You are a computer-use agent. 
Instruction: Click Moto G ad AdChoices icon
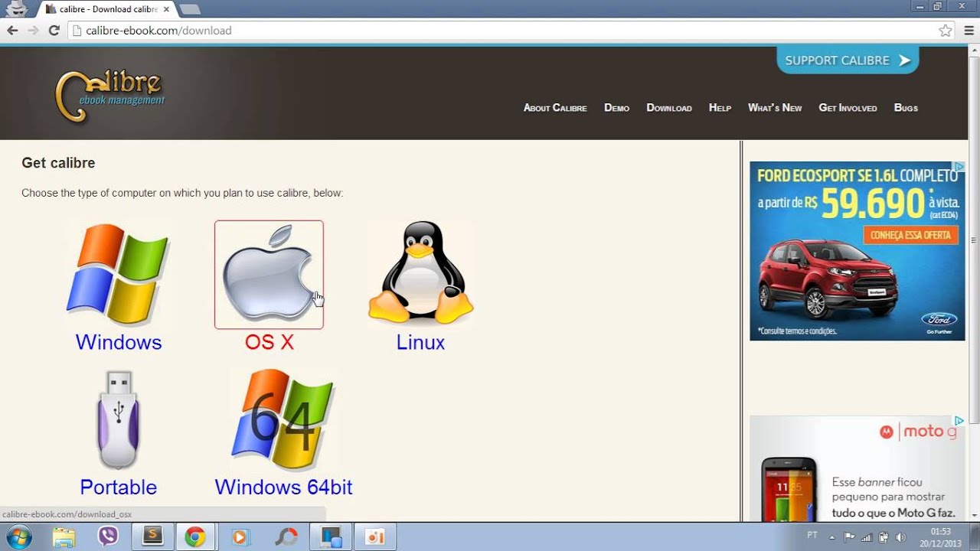[959, 421]
